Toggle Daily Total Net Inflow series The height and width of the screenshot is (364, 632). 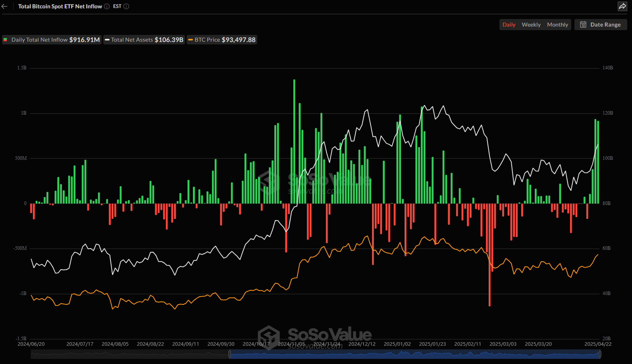(x=52, y=40)
